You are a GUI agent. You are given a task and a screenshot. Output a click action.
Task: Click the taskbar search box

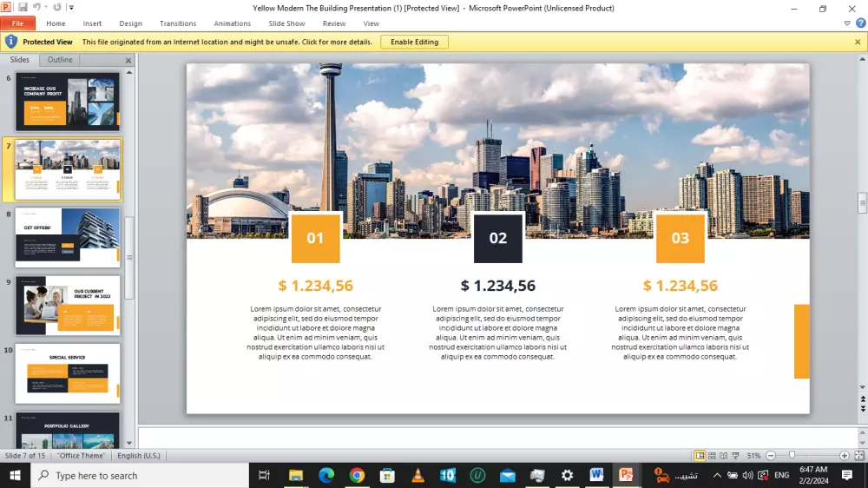pos(140,475)
